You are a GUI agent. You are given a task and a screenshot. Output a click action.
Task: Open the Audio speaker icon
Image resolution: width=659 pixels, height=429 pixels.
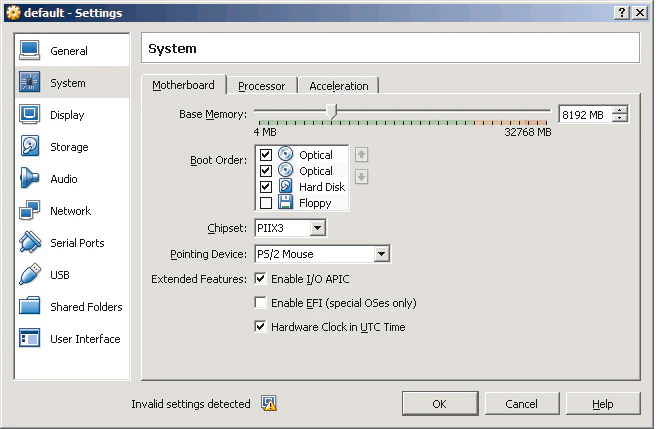click(30, 179)
